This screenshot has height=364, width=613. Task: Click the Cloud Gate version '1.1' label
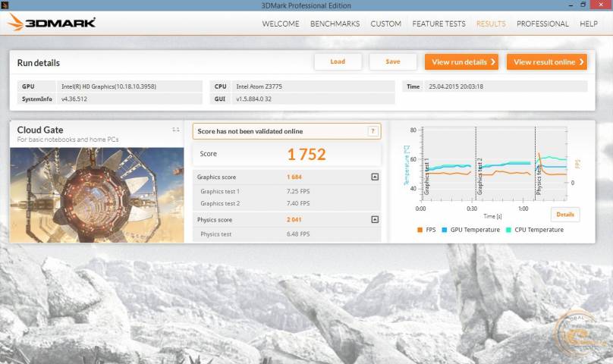click(176, 130)
